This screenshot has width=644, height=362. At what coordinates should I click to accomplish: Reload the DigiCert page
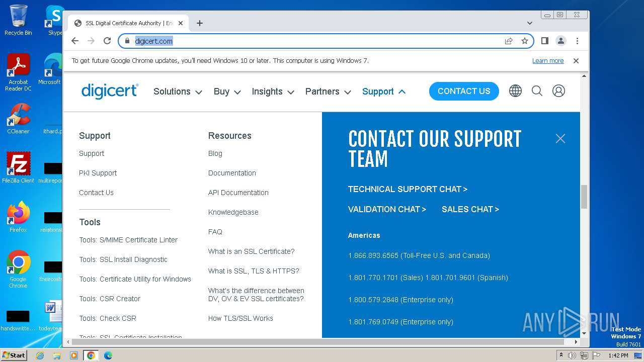(107, 41)
